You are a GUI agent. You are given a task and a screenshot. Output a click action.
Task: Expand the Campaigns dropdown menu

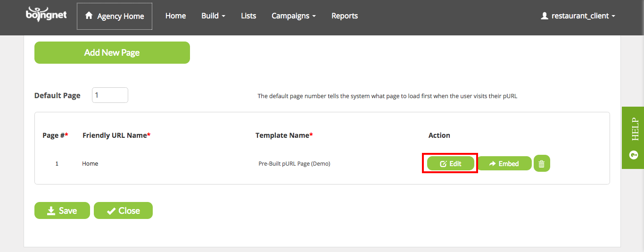click(294, 16)
